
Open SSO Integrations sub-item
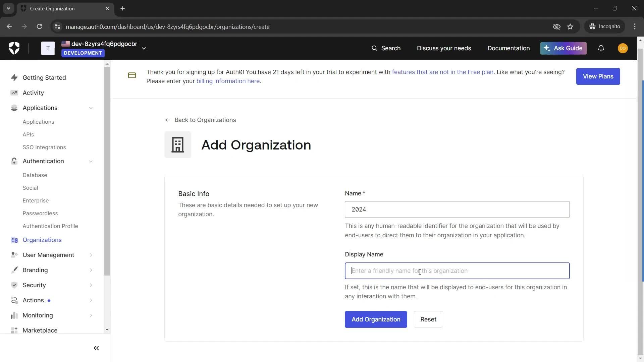[x=44, y=147]
